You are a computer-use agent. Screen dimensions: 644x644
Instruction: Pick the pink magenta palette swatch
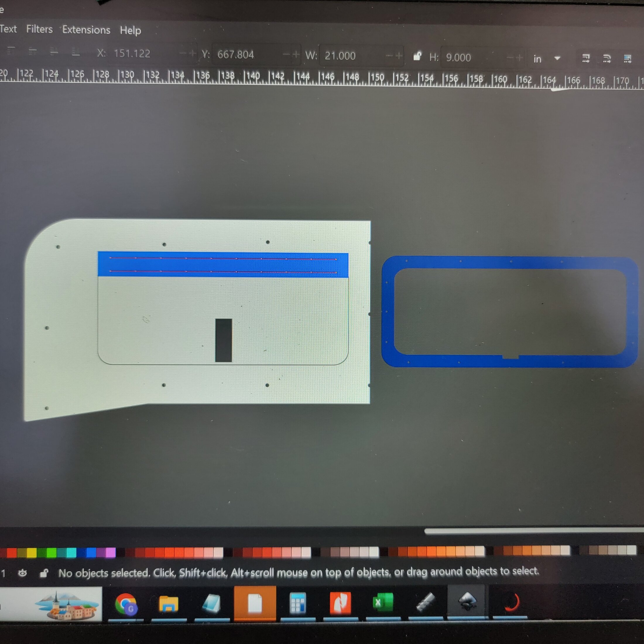111,552
